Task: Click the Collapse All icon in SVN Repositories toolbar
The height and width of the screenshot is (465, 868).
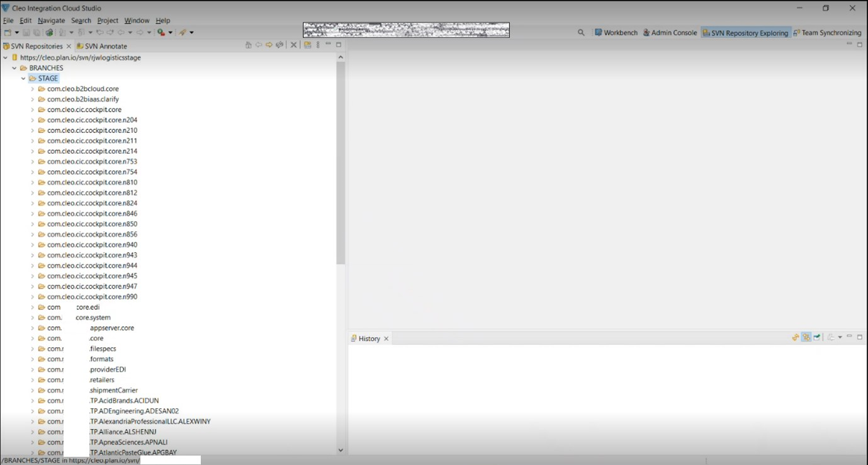Action: coord(293,45)
